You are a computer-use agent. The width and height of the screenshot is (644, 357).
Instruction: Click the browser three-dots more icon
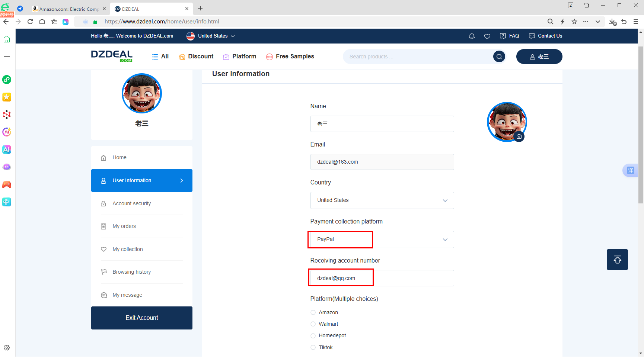coord(586,22)
